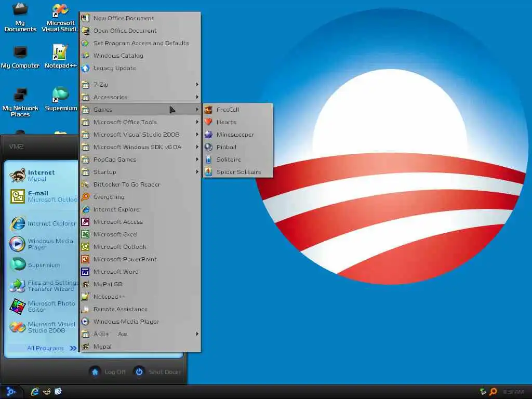This screenshot has width=532, height=399.
Task: Choose Open Office Document
Action: click(140, 31)
